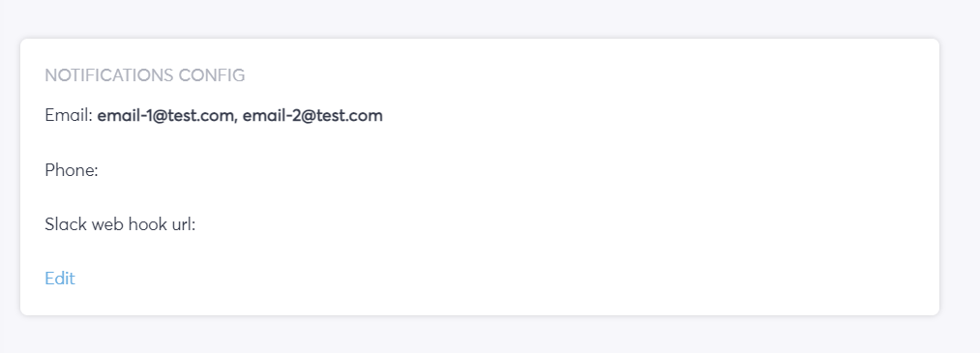This screenshot has width=980, height=353.
Task: Select the email-1@test.com address
Action: (165, 116)
